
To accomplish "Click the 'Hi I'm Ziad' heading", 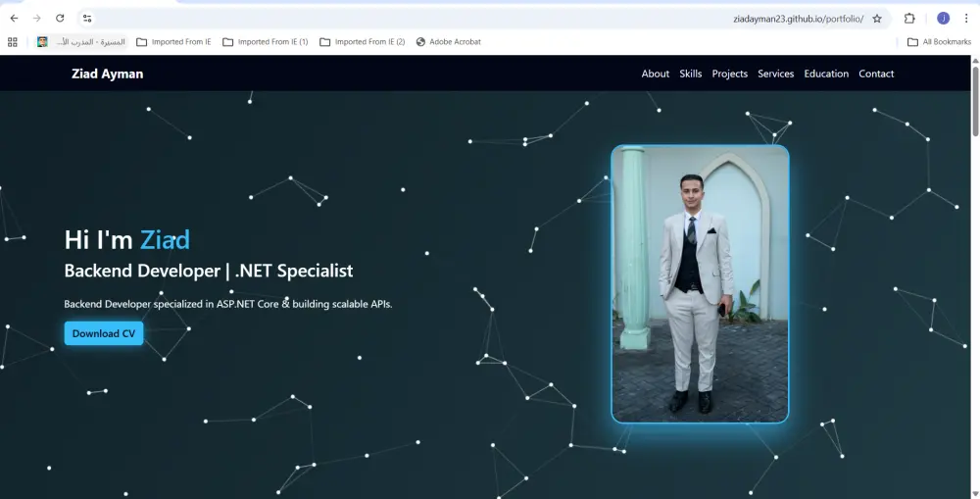I will click(126, 239).
